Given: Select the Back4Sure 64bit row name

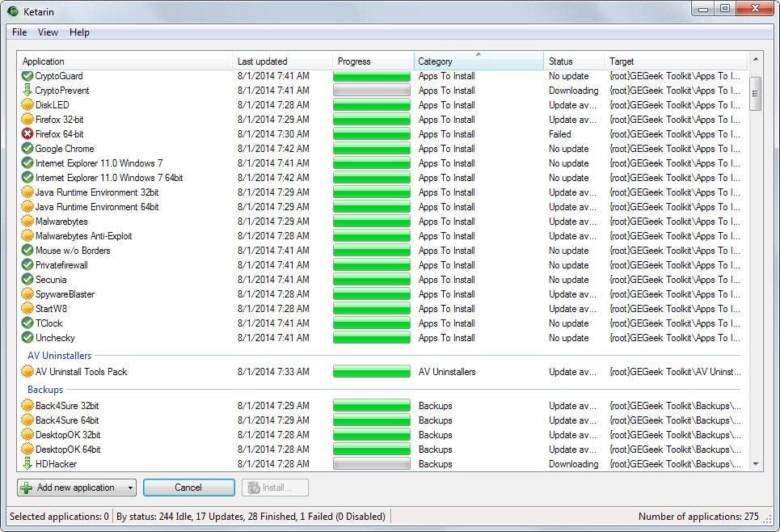Looking at the screenshot, I should point(67,420).
